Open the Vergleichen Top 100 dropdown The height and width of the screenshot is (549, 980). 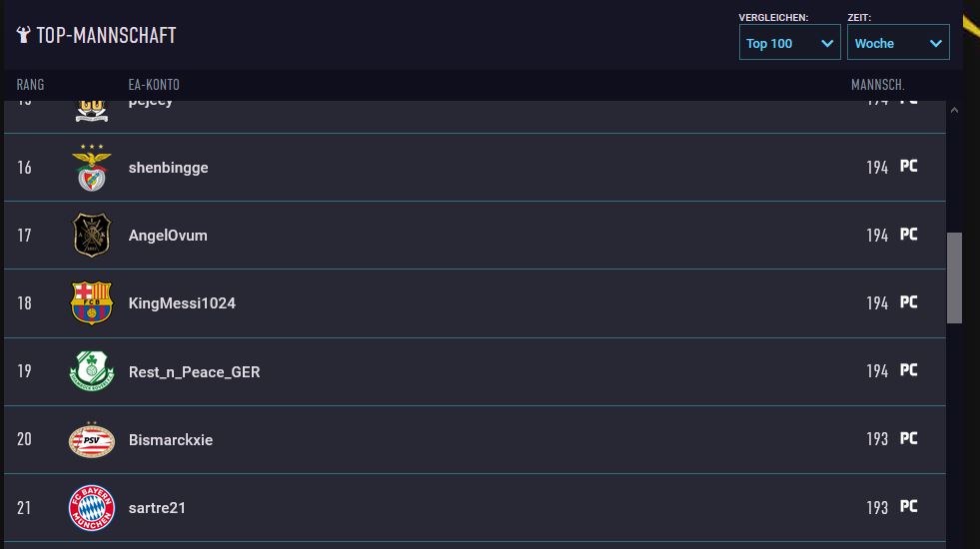click(789, 43)
